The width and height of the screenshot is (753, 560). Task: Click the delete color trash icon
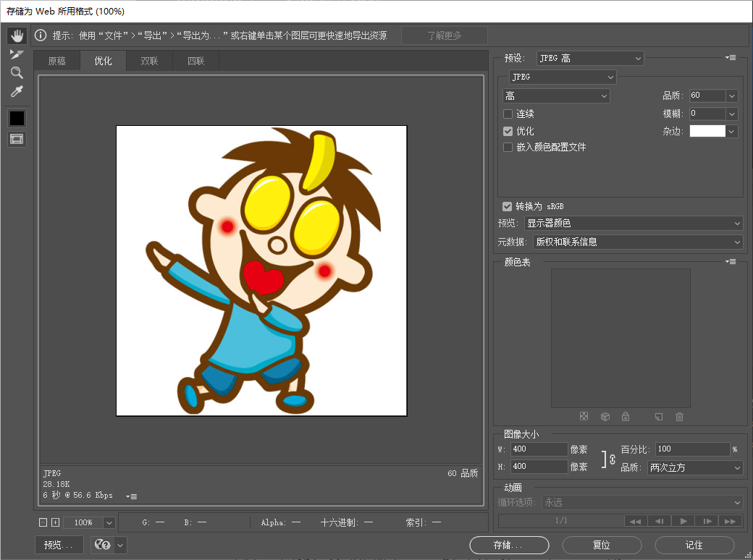[679, 416]
